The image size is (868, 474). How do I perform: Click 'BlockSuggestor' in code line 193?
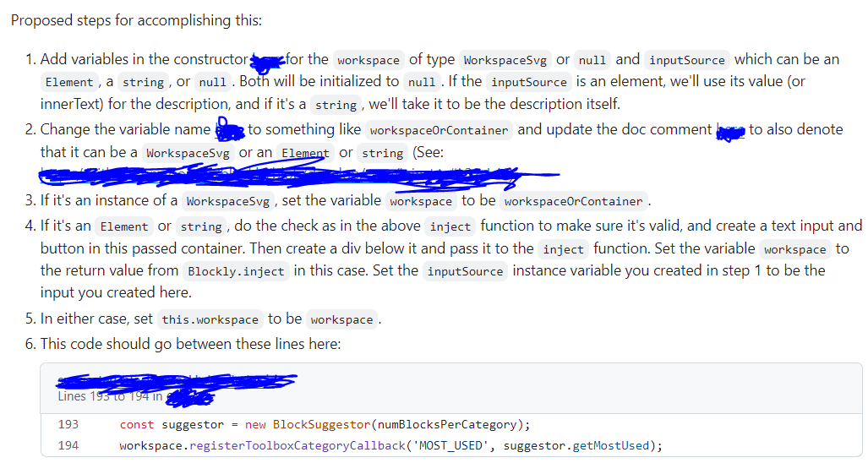pos(321,424)
